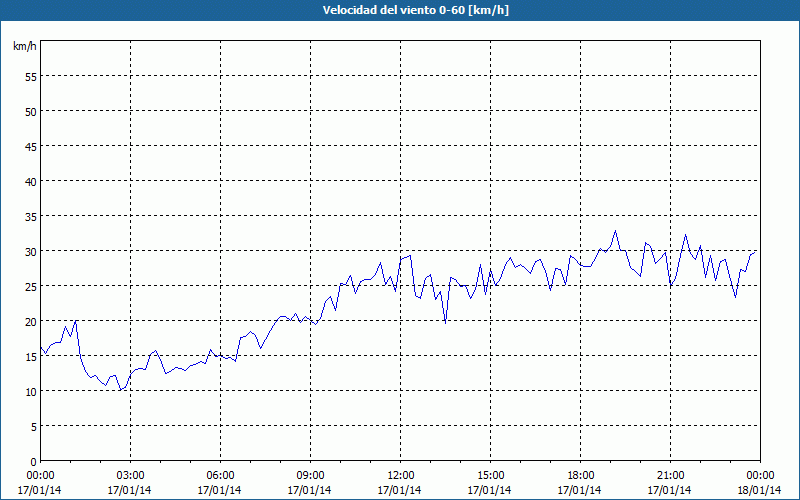Image resolution: width=800 pixels, height=500 pixels.
Task: Click the 25 y-axis label
Action: coord(31,286)
